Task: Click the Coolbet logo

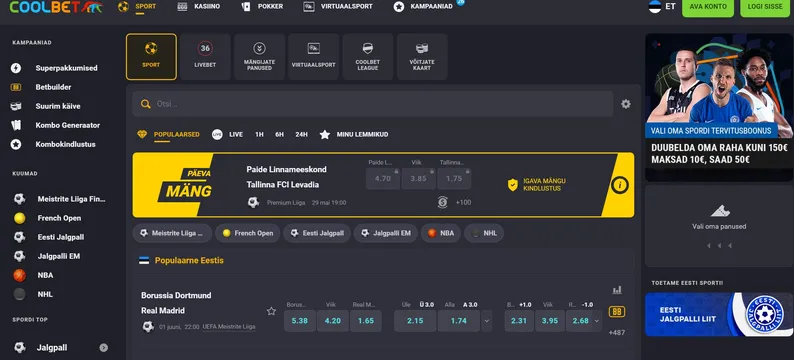Action: 56,7
